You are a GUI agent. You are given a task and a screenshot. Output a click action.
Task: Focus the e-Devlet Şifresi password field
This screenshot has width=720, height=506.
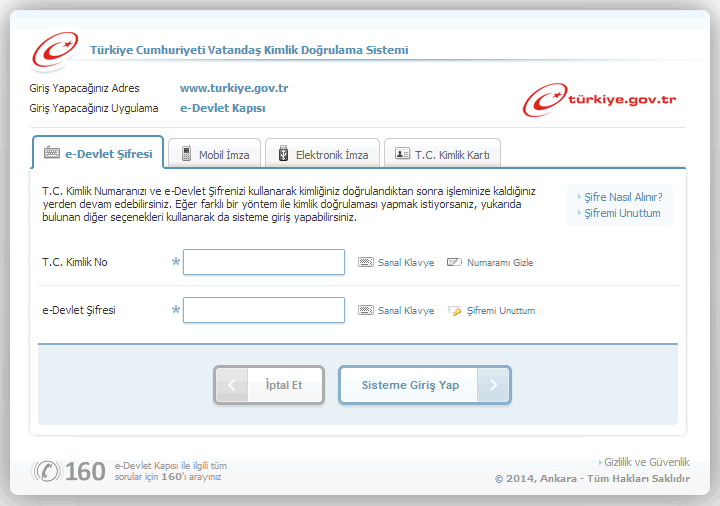point(264,310)
